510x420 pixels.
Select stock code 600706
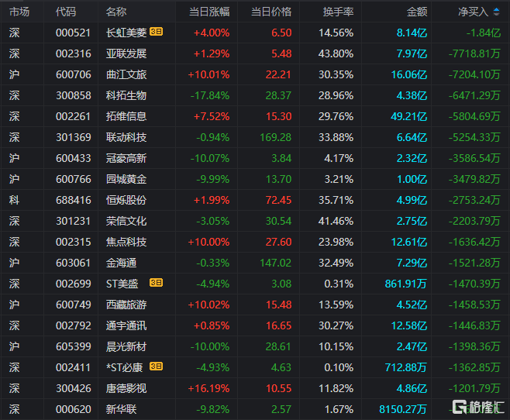click(x=73, y=74)
